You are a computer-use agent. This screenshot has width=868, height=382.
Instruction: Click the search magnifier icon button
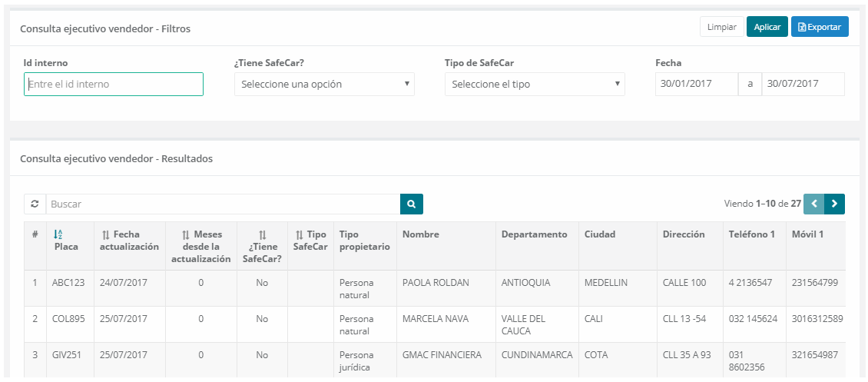411,204
